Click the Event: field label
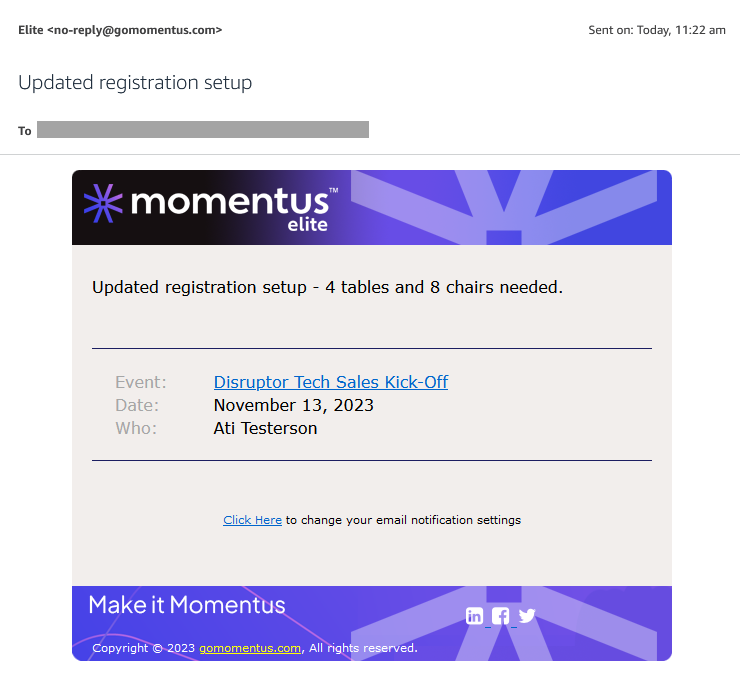The width and height of the screenshot is (740, 676). [x=141, y=382]
